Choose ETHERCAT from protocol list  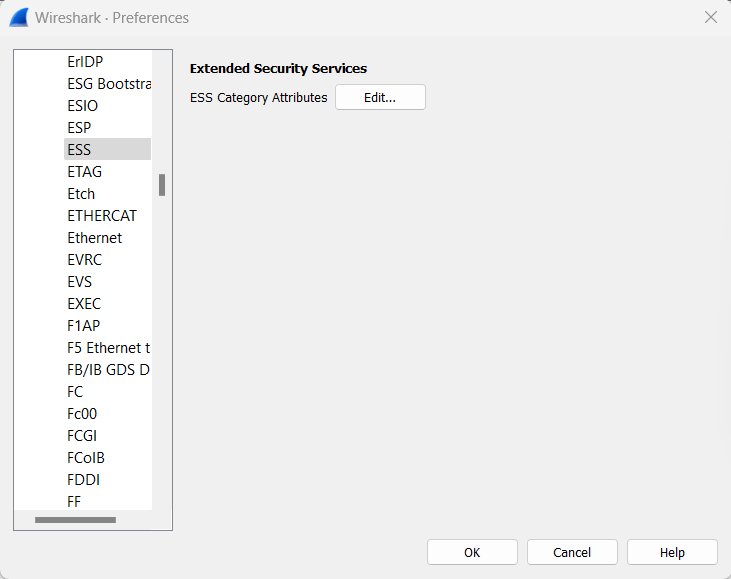[x=102, y=216]
